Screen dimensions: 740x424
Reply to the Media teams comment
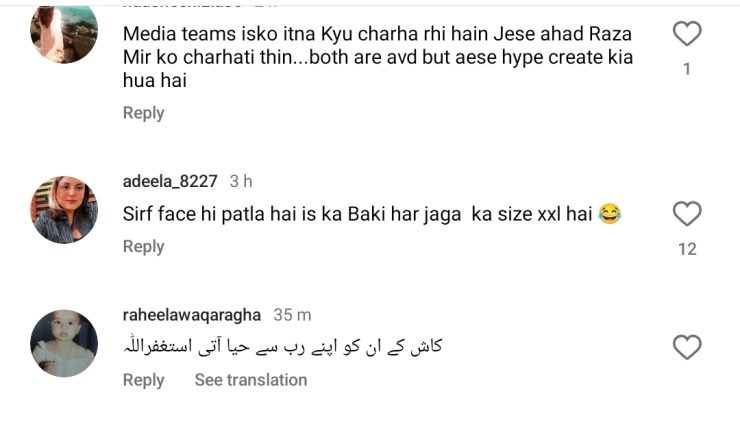(x=143, y=113)
